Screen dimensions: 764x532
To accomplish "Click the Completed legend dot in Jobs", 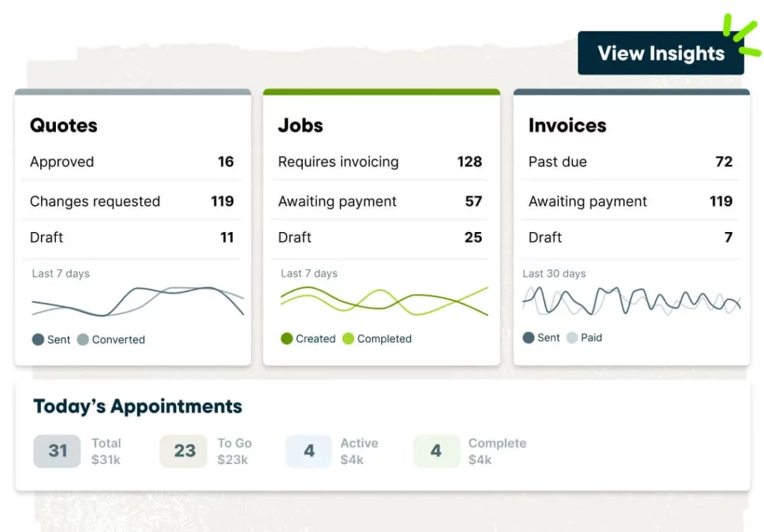I will click(348, 339).
